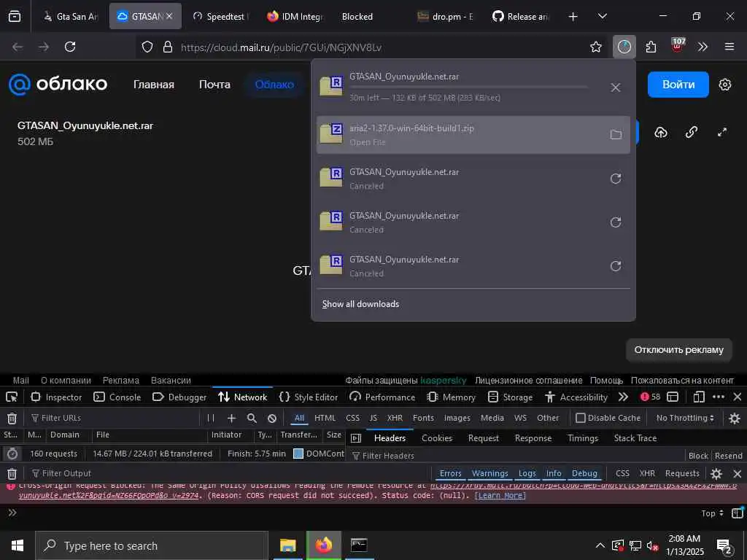Click Отключить рекламу button
This screenshot has width=747, height=560.
click(678, 350)
